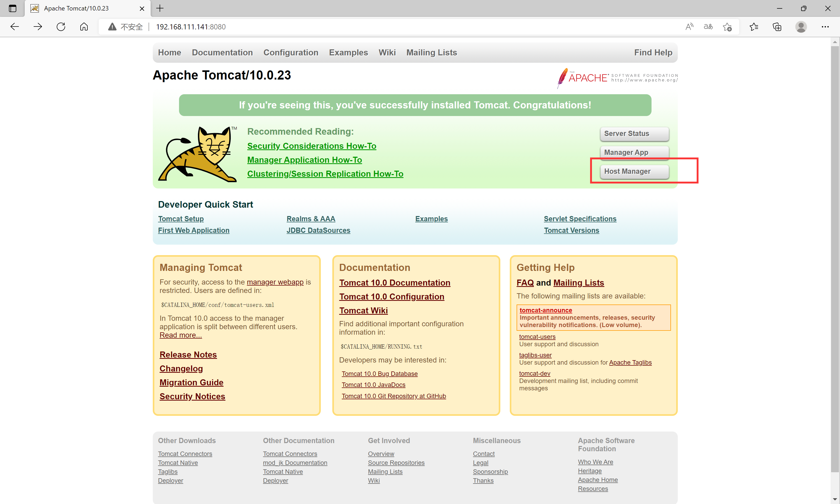Click the browser Forward arrow
Screen dimensions: 840x504
tap(38, 27)
